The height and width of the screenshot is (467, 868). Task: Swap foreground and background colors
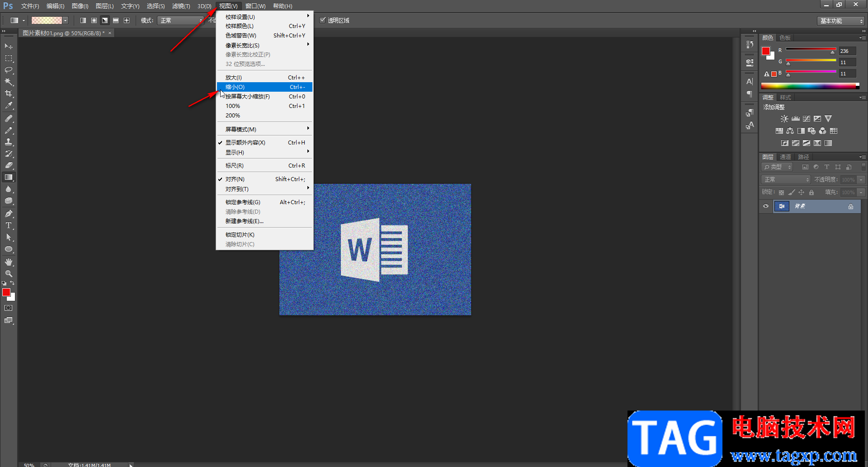tap(12, 283)
